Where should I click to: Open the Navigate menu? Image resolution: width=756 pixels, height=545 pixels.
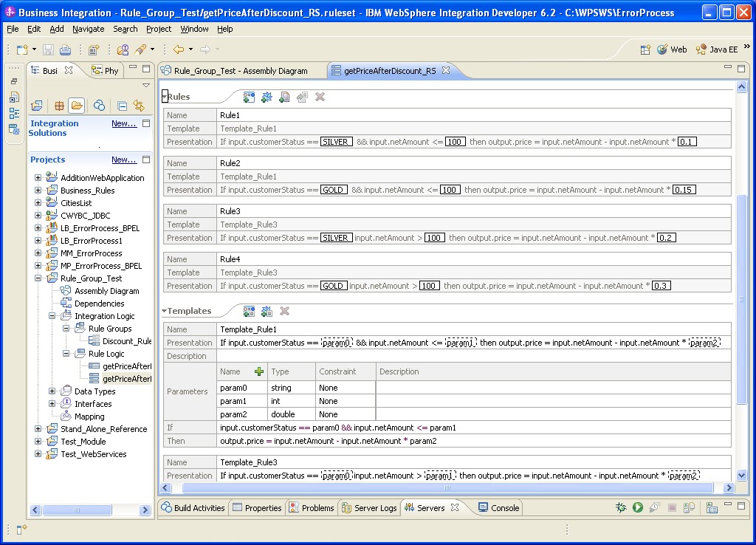(89, 29)
